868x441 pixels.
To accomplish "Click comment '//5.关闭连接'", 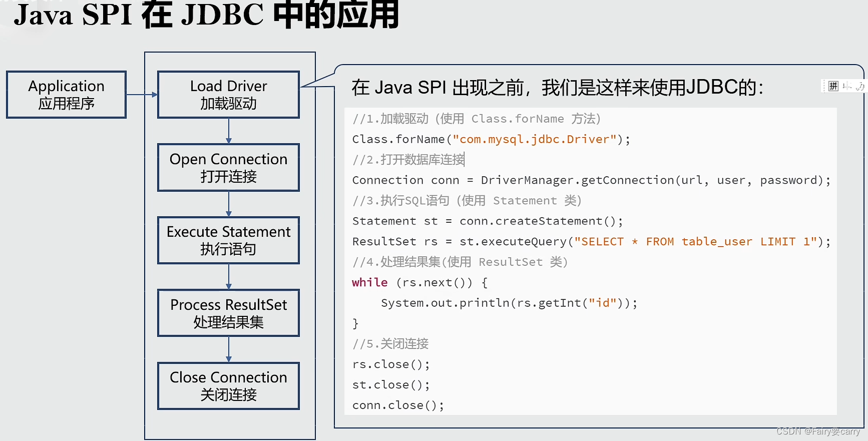I will [390, 344].
